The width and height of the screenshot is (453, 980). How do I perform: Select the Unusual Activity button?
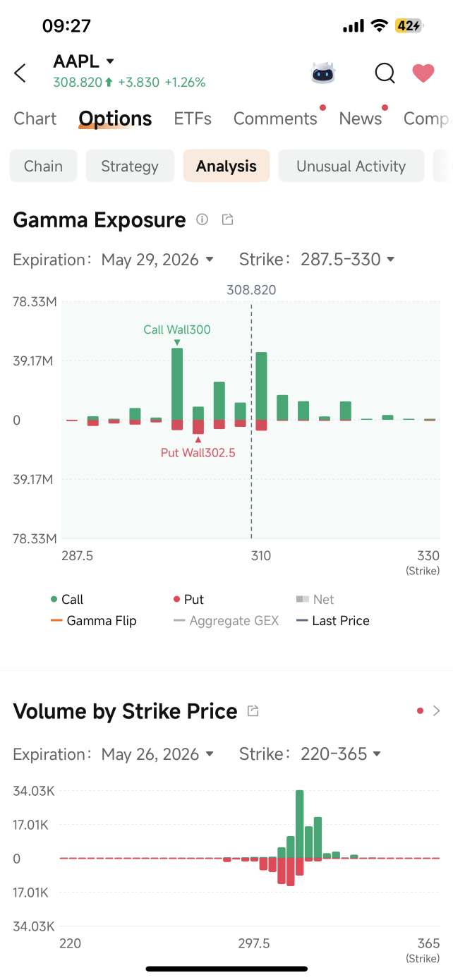coord(351,167)
